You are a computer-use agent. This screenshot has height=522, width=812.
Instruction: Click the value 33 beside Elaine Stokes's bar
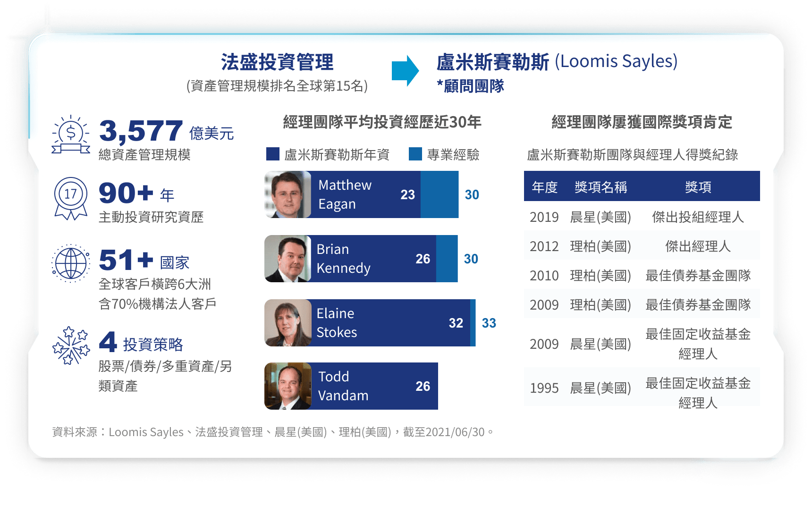coord(489,323)
